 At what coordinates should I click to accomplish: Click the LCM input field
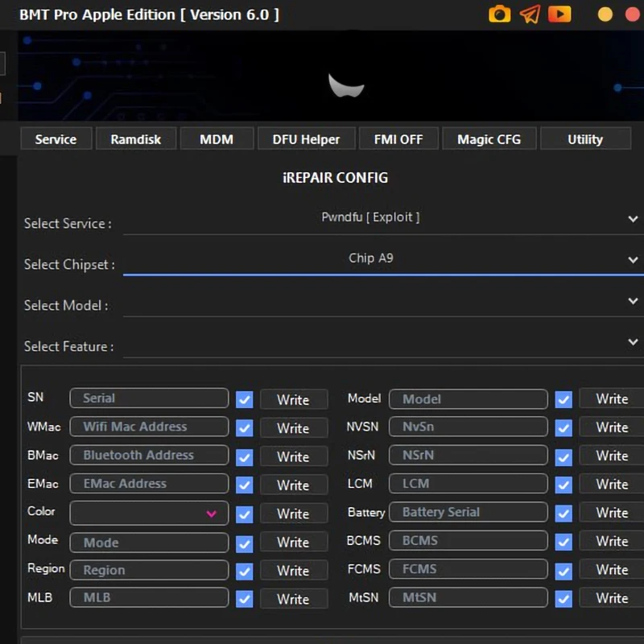click(x=469, y=484)
